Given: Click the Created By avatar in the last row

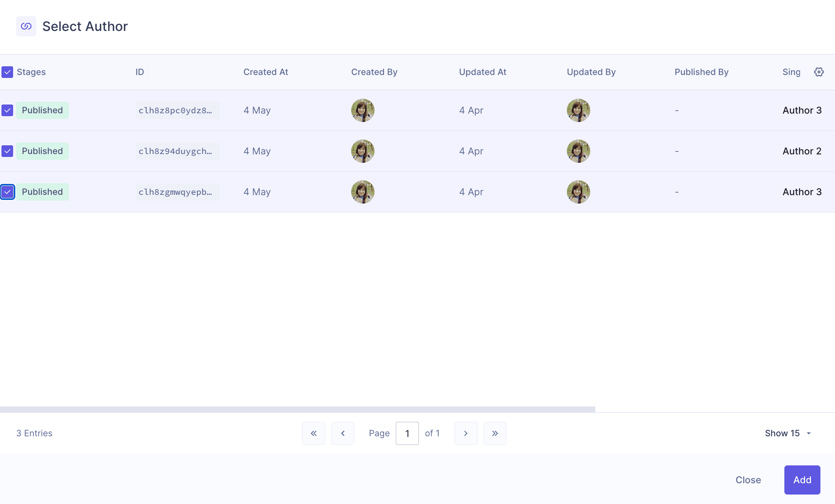Looking at the screenshot, I should 362,192.
